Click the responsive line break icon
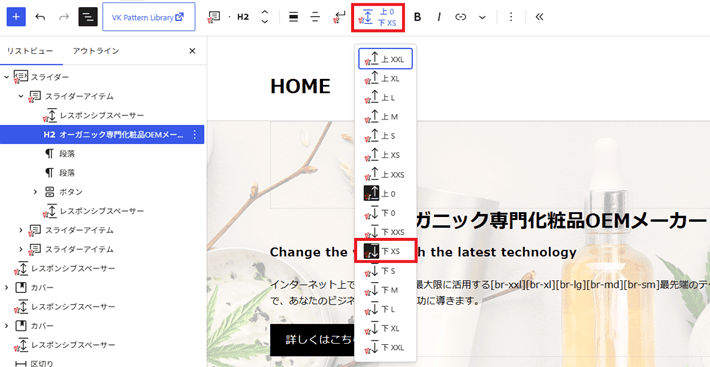The height and width of the screenshot is (367, 710). [x=339, y=17]
